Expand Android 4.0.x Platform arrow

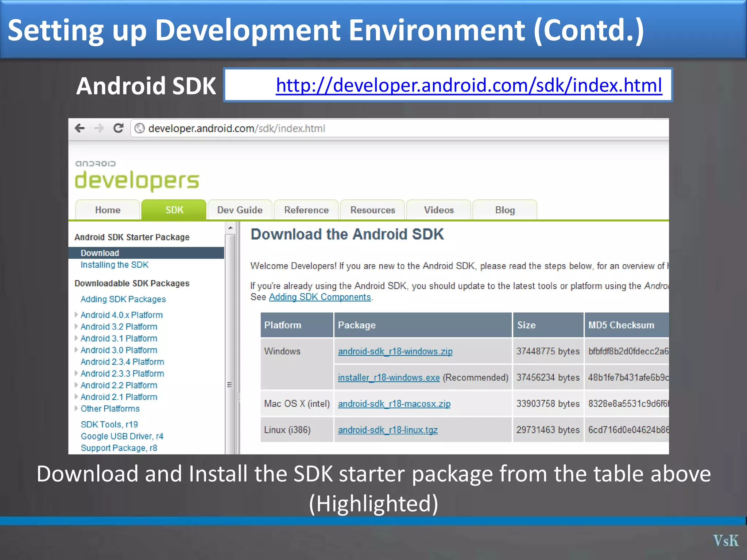point(76,314)
